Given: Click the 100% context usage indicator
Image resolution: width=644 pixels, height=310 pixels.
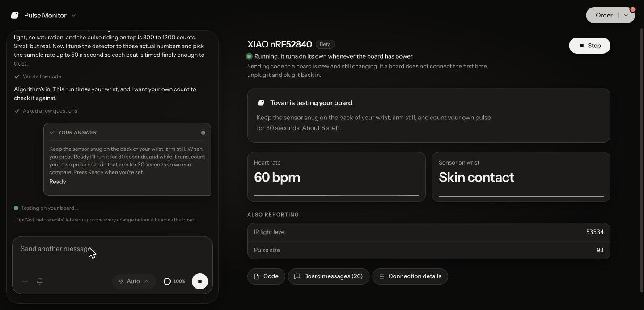Looking at the screenshot, I should click(174, 281).
